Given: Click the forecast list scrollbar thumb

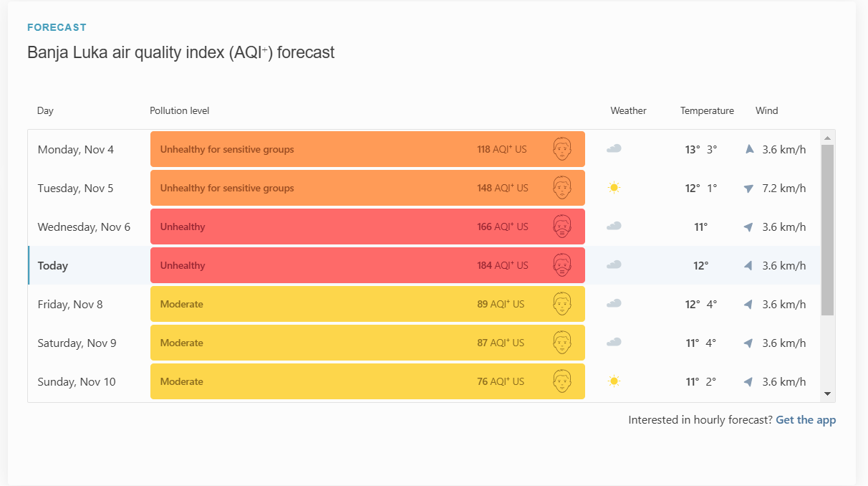Looking at the screenshot, I should pos(828,230).
